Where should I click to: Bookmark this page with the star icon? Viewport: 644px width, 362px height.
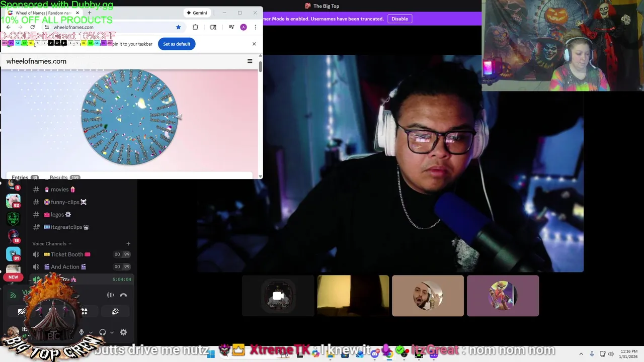click(x=178, y=27)
